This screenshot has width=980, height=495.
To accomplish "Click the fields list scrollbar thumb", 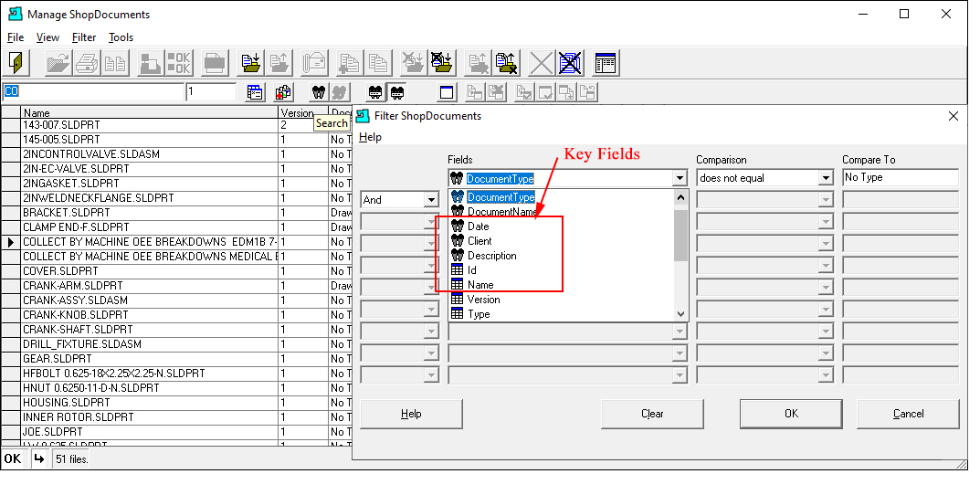I will click(680, 236).
